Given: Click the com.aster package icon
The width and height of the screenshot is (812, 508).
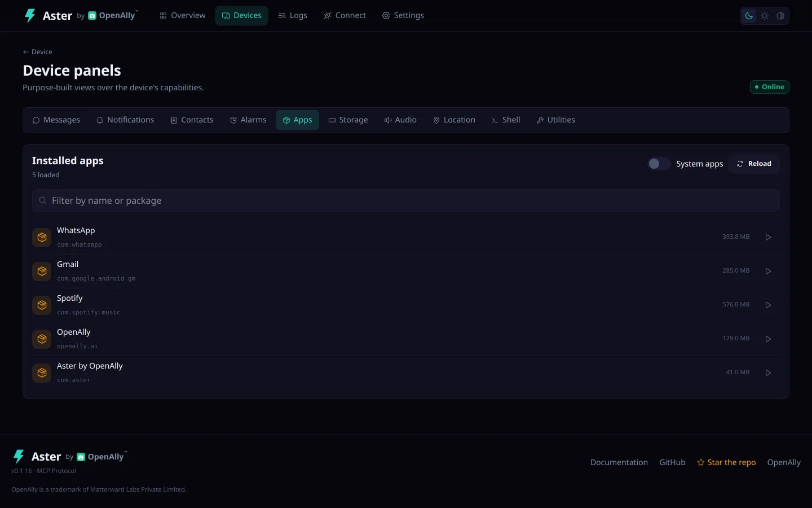Looking at the screenshot, I should [42, 373].
